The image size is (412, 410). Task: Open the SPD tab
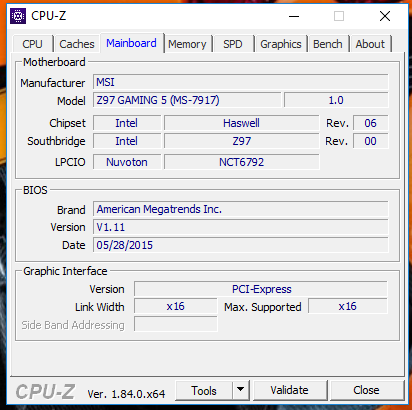tap(233, 44)
